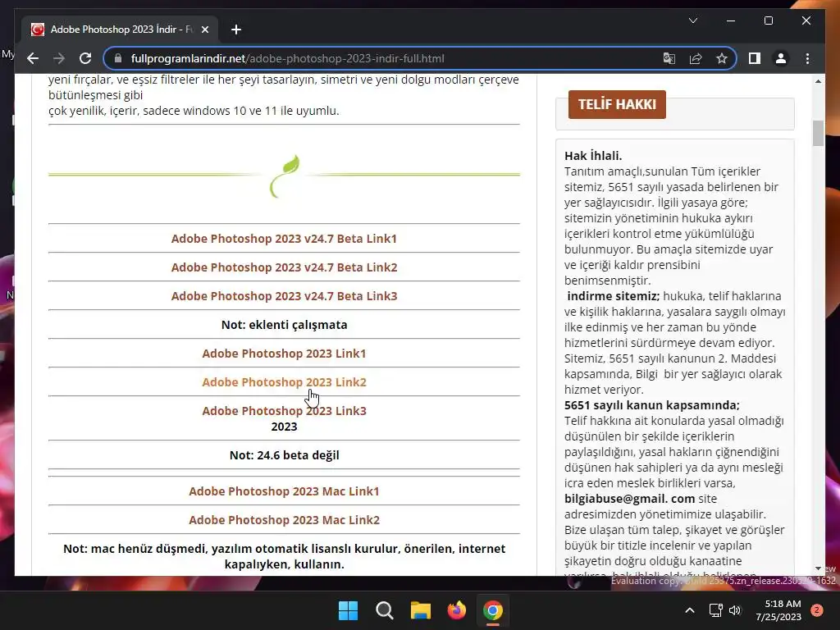The height and width of the screenshot is (630, 840).
Task: Open the Windows Start menu
Action: (x=348, y=610)
